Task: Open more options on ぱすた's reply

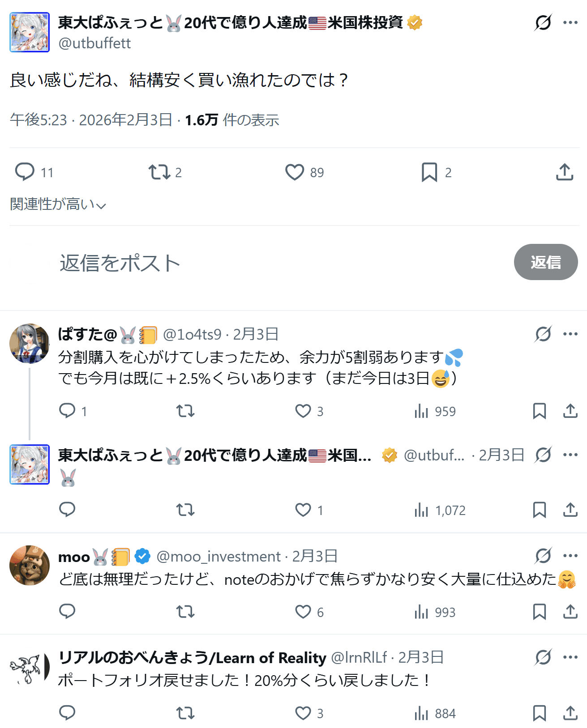Action: point(570,334)
